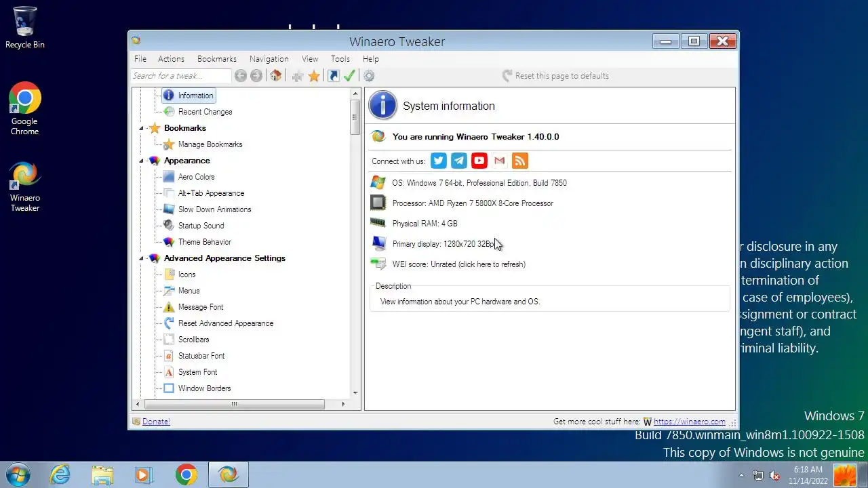The image size is (868, 488).
Task: Open settings via the toolbar gear icon
Action: [369, 76]
